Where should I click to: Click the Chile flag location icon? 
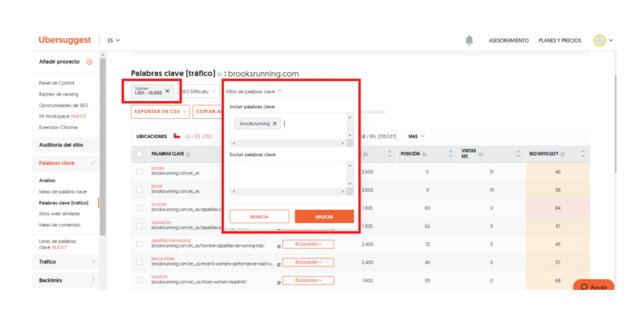[x=177, y=136]
